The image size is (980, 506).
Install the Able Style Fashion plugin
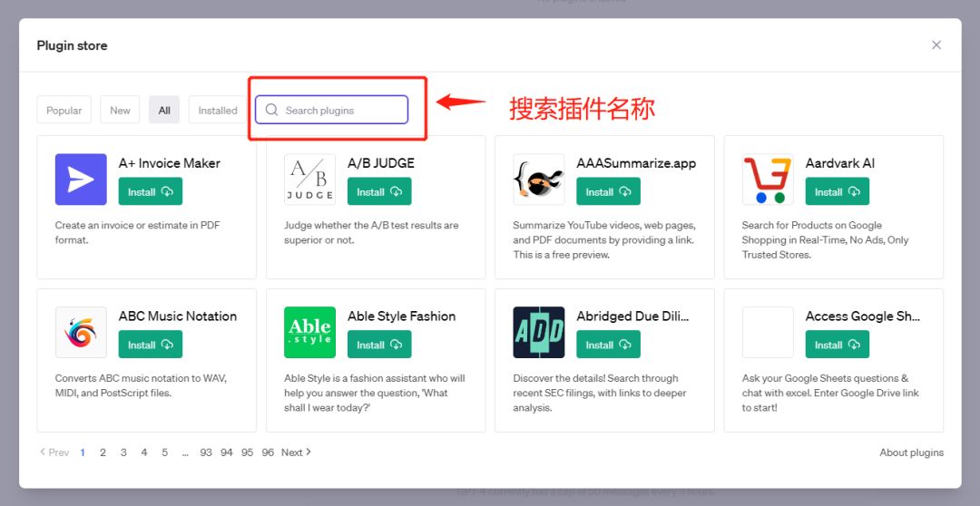379,345
